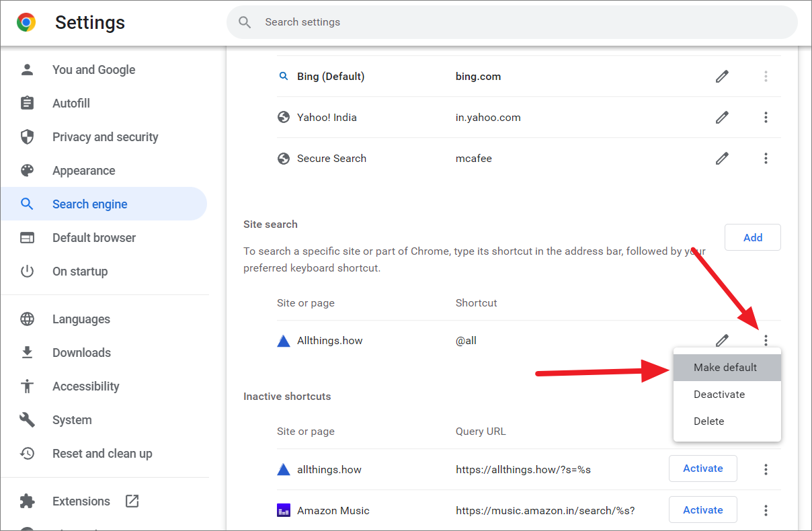Image resolution: width=812 pixels, height=531 pixels.
Task: Edit the Allthings.how shortcut with pencil
Action: [722, 340]
